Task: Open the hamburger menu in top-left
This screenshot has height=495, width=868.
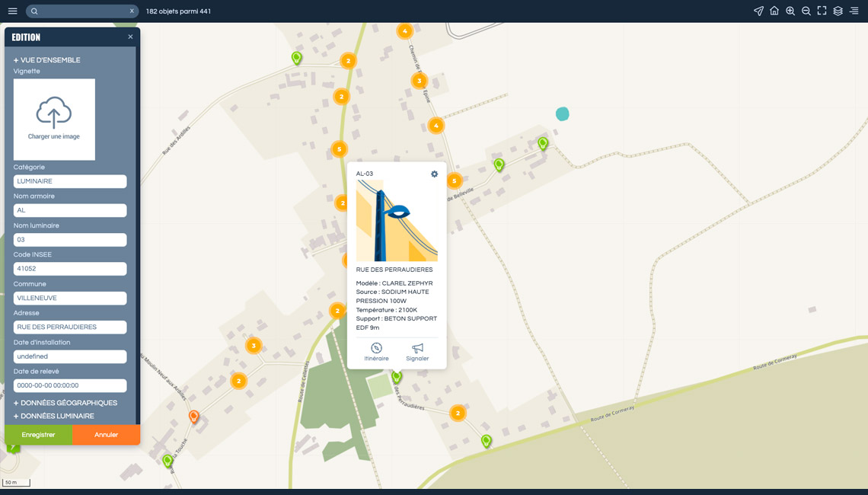Action: coord(12,11)
